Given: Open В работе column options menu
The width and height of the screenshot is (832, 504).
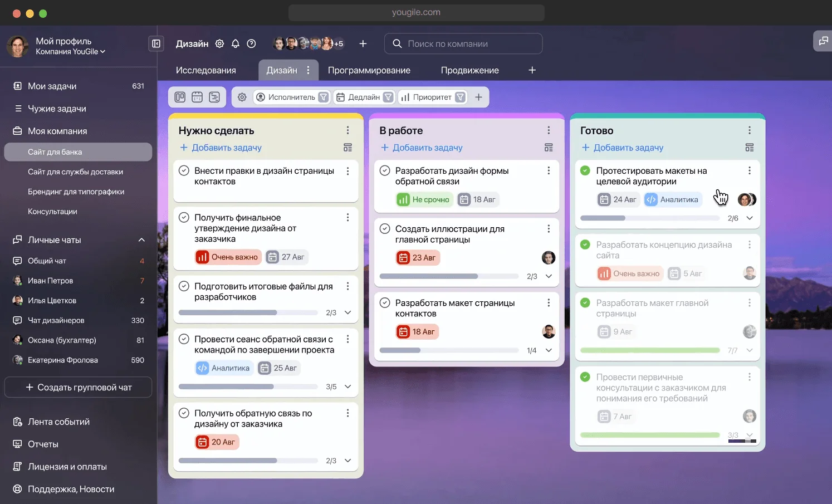Looking at the screenshot, I should 549,130.
